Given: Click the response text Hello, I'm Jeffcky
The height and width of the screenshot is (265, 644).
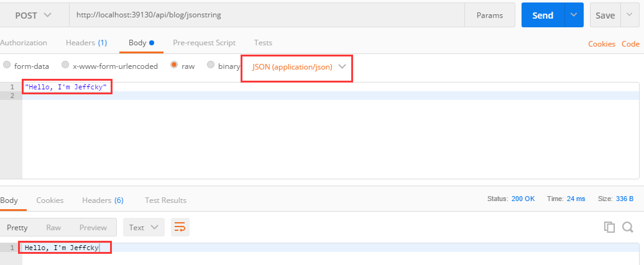Looking at the screenshot, I should (62, 248).
